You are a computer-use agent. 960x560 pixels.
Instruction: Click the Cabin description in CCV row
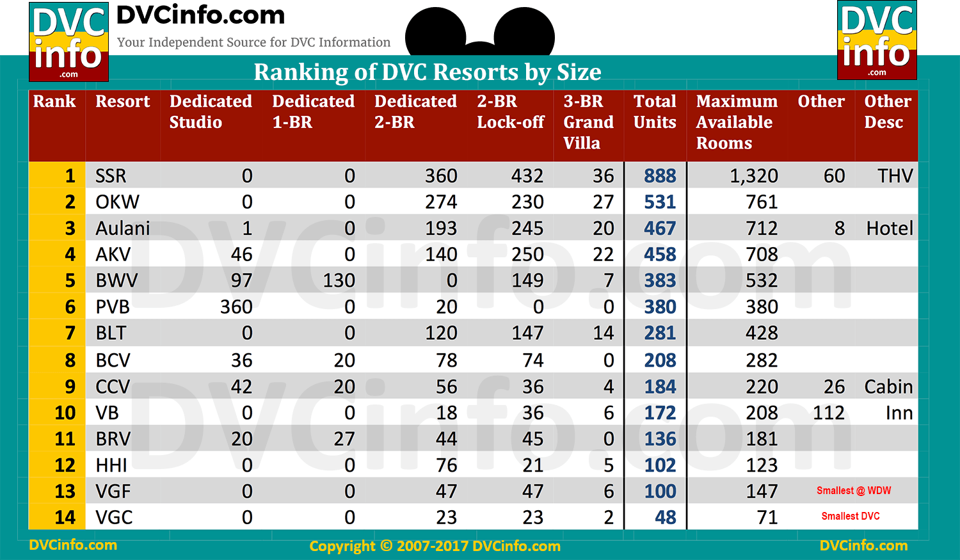click(888, 387)
